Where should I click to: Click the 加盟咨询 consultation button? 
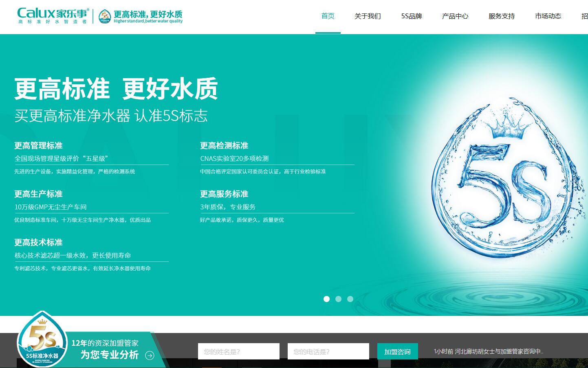397,351
